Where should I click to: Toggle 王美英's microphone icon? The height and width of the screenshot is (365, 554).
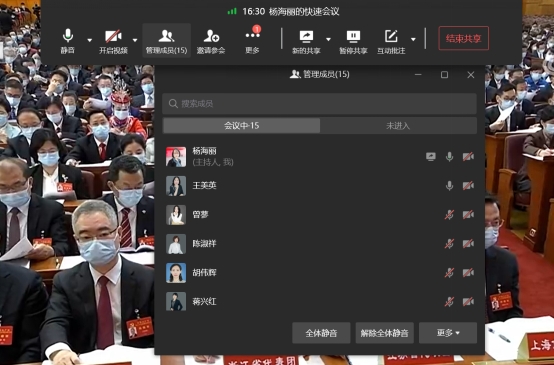[449, 186]
